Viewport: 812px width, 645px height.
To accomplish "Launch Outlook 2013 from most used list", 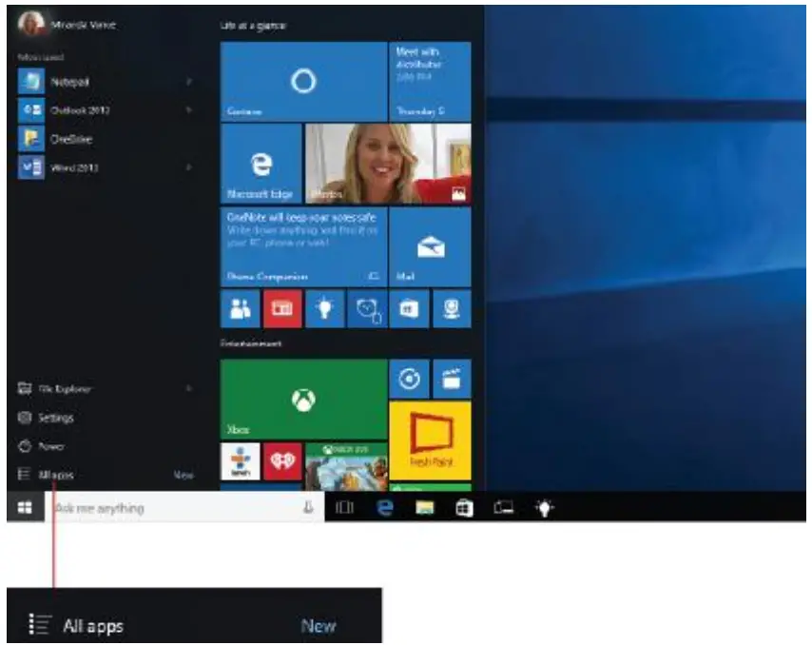I will [x=106, y=110].
